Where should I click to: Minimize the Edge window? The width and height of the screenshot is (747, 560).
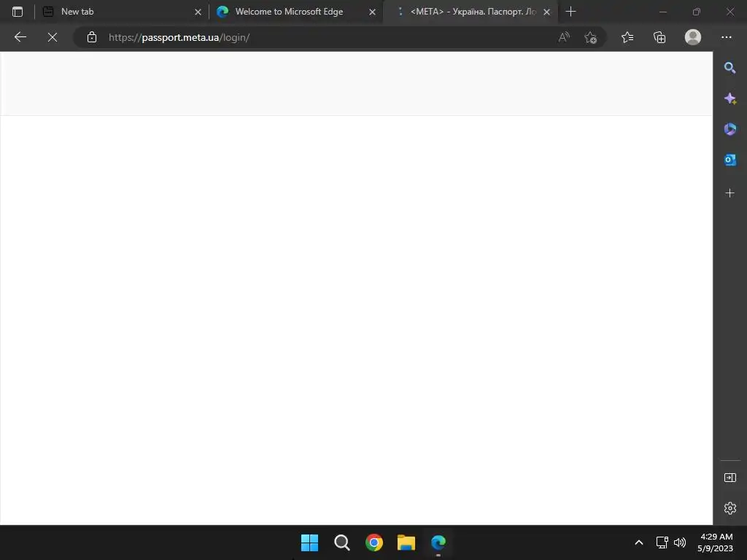point(662,12)
